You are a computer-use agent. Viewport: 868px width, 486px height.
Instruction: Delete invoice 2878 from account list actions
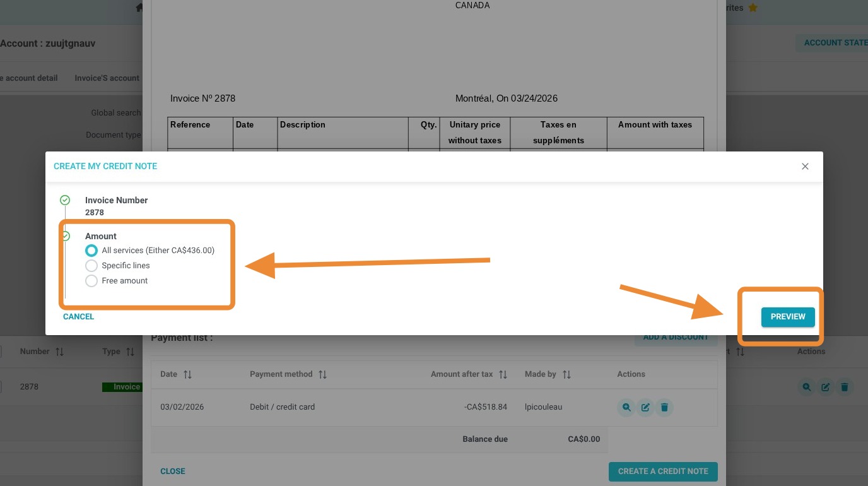pyautogui.click(x=844, y=387)
